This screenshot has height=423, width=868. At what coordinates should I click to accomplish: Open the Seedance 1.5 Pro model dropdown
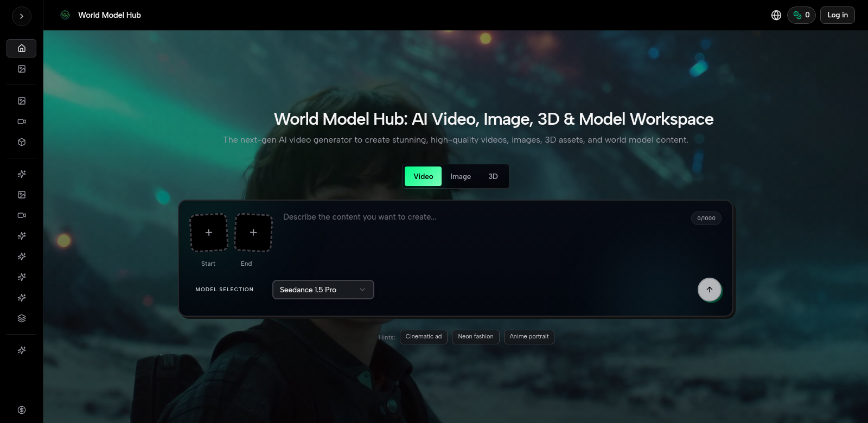click(323, 290)
